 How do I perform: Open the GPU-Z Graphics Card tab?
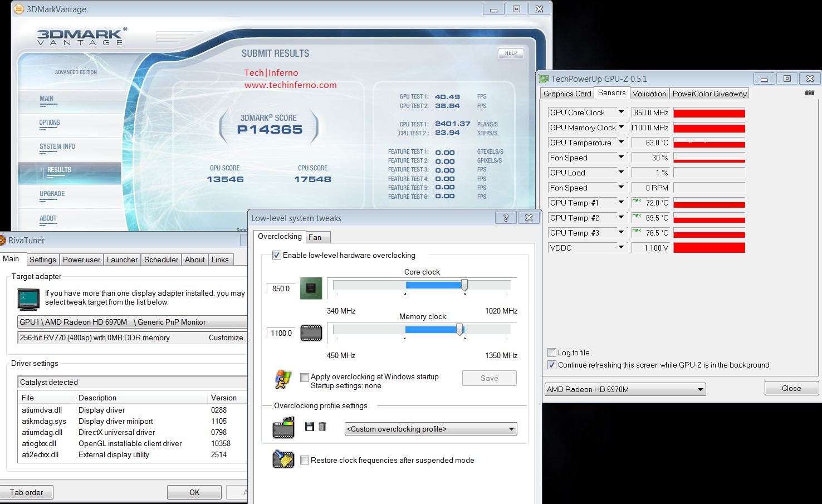pyautogui.click(x=567, y=94)
